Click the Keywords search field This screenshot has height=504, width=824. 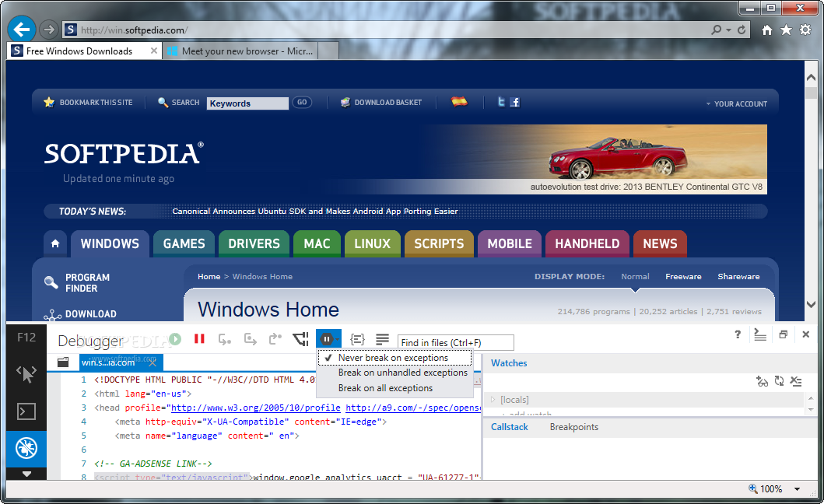[x=247, y=103]
